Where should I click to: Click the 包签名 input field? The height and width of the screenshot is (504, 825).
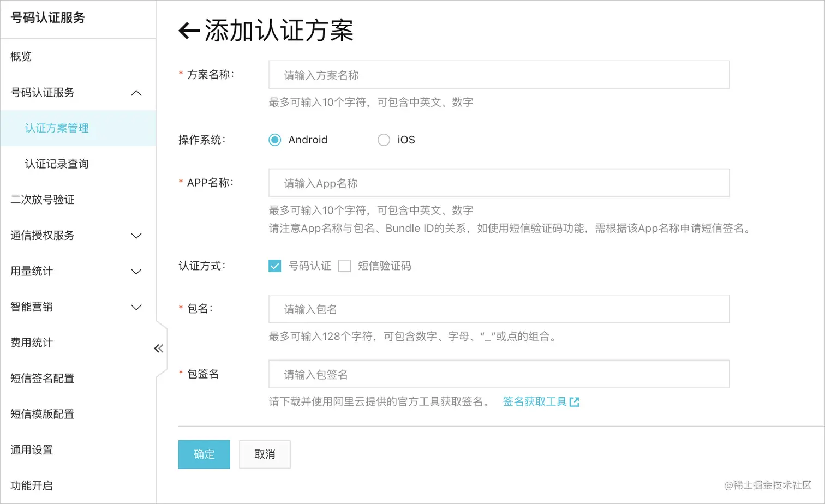498,374
